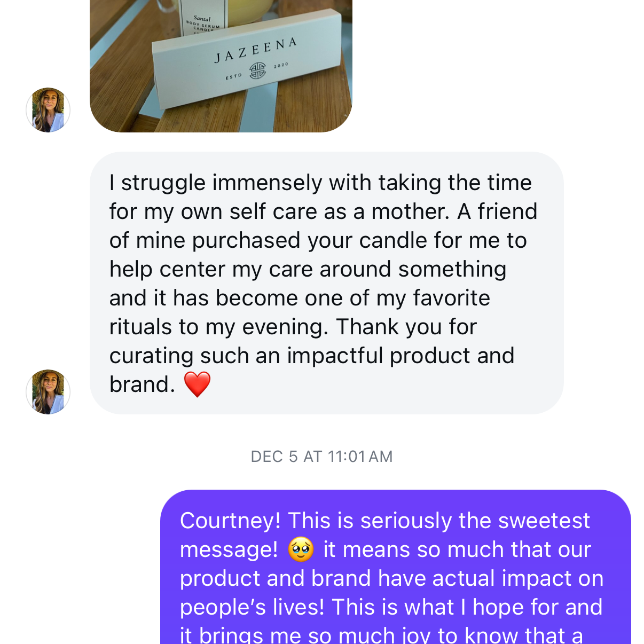This screenshot has width=644, height=644.
Task: Click the Santal body serum candle label
Action: click(202, 22)
